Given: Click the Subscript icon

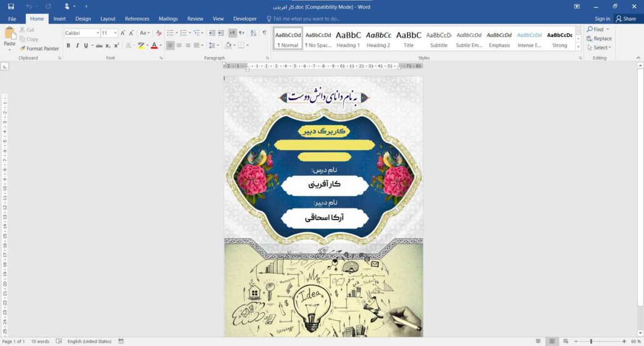Looking at the screenshot, I should [108, 46].
